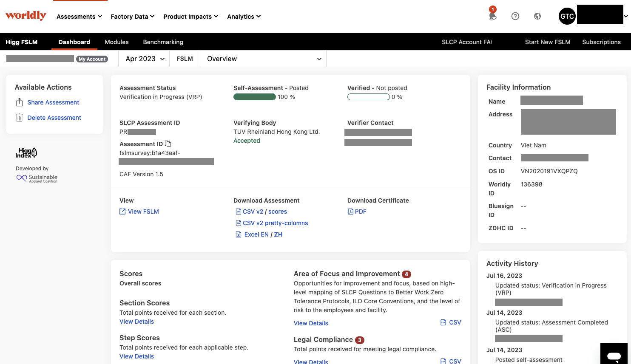The height and width of the screenshot is (364, 631).
Task: Switch to the Benchmarking tab
Action: point(163,42)
